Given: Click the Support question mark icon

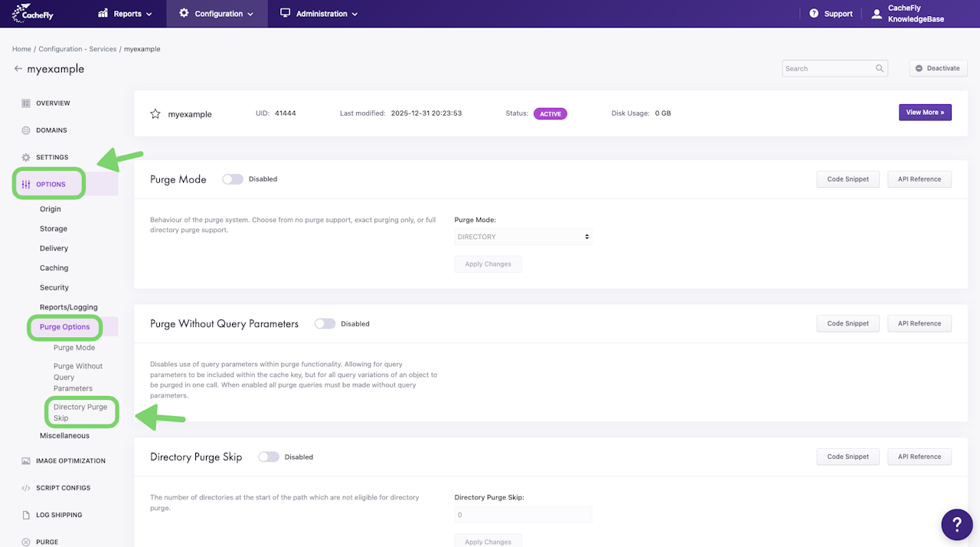Looking at the screenshot, I should click(x=814, y=14).
